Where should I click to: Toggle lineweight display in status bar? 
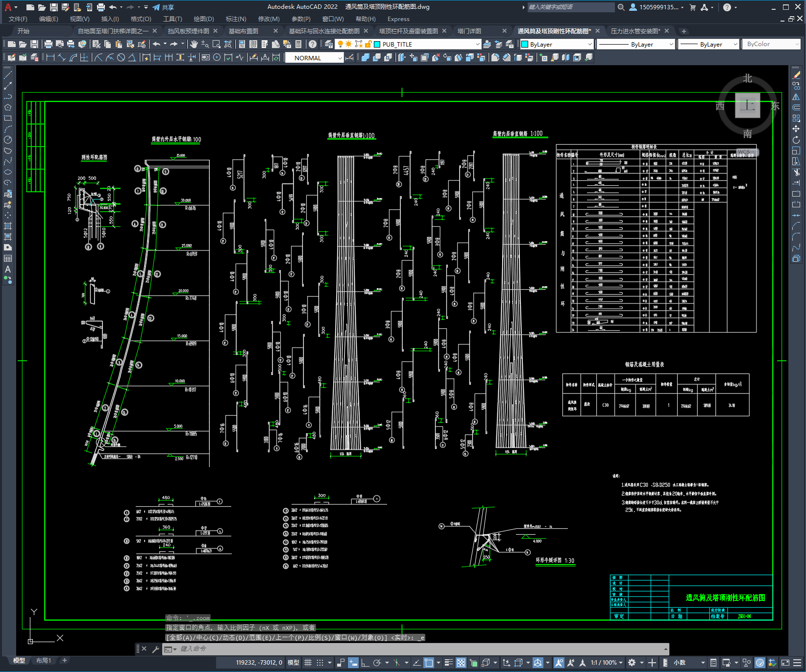pos(448,663)
